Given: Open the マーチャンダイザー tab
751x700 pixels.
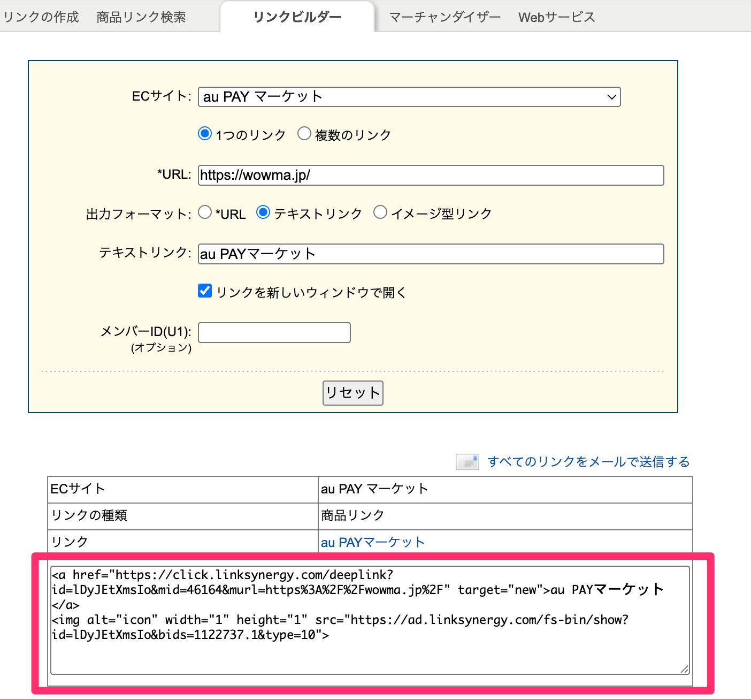Looking at the screenshot, I should 445,17.
